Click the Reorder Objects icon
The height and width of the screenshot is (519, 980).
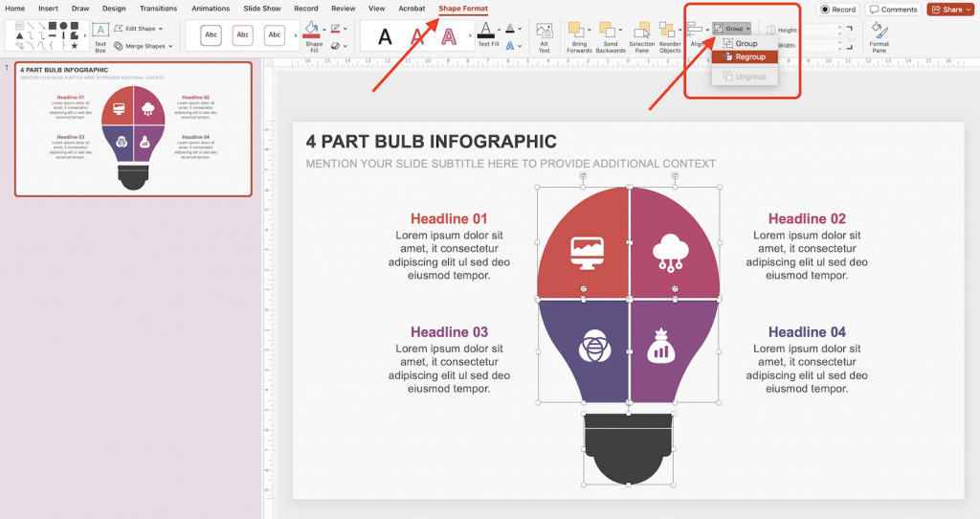click(670, 36)
